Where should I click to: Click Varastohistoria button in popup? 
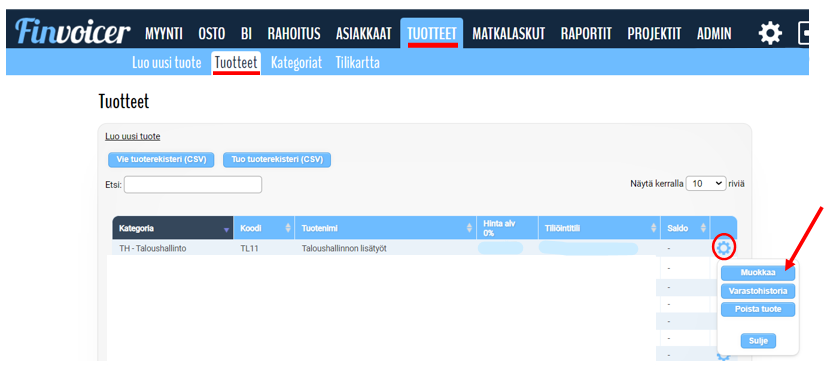point(758,291)
